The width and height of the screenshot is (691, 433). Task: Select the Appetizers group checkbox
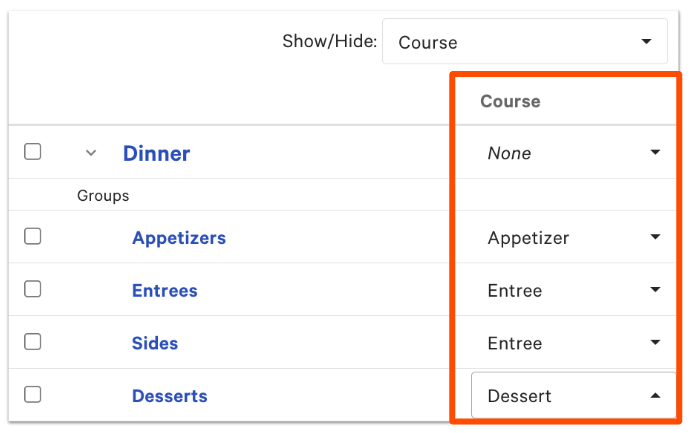point(33,237)
